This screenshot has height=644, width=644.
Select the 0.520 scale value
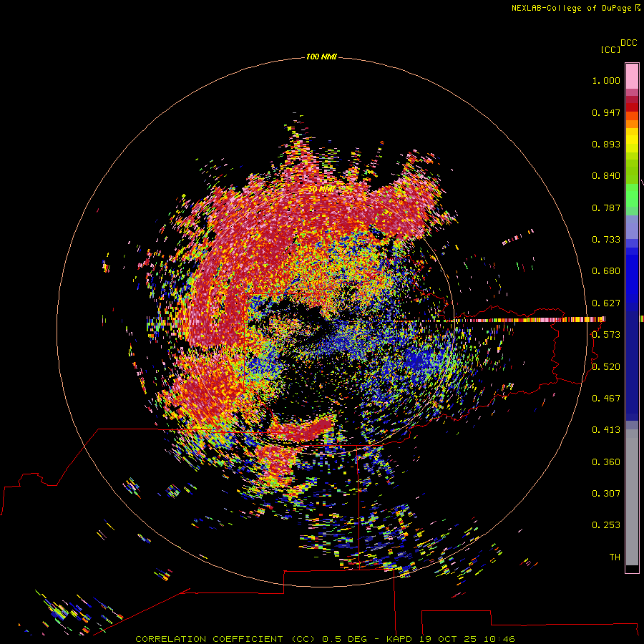coord(606,367)
